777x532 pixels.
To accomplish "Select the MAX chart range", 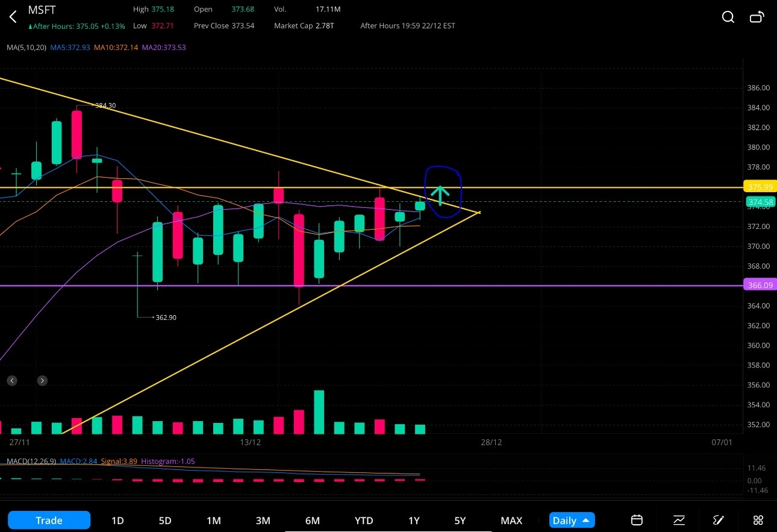I will 511,521.
